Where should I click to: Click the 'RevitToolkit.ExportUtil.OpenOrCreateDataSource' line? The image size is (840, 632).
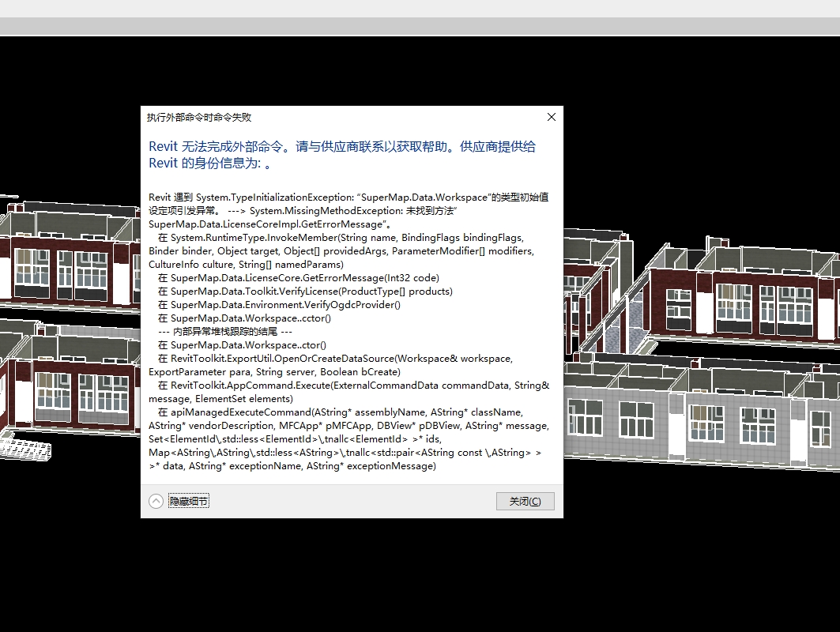335,359
